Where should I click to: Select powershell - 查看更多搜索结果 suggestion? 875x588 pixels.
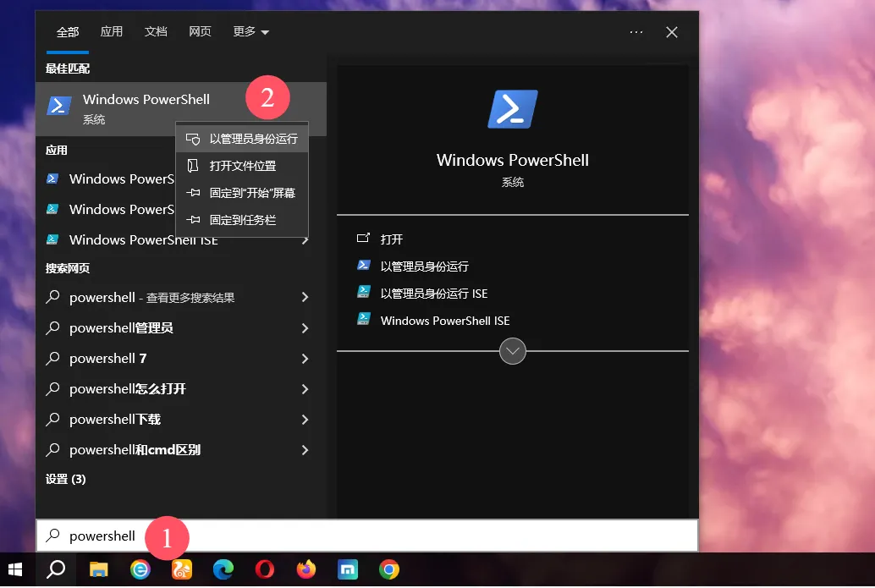click(x=181, y=297)
